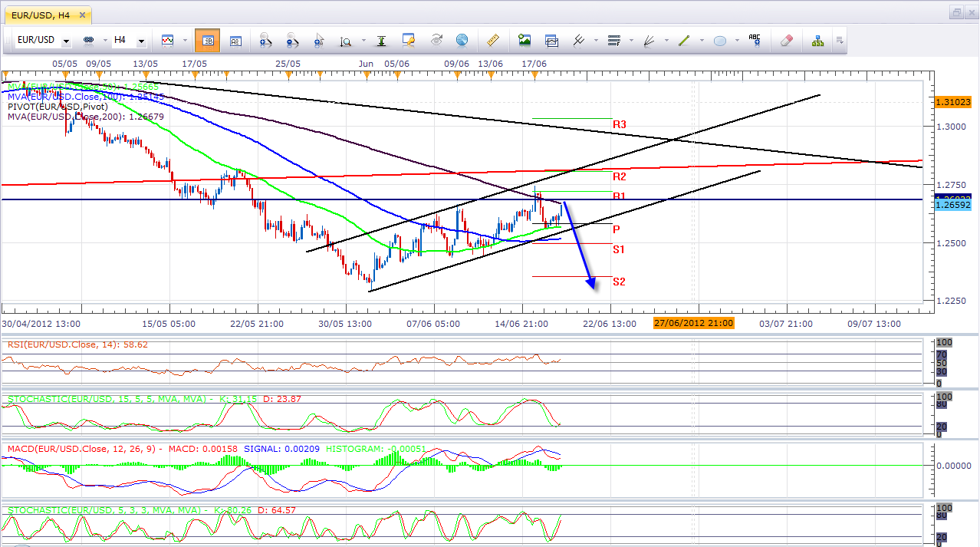Screen dimensions: 980x547
Task: Click the 1.3000 price axis label
Action: [x=951, y=127]
